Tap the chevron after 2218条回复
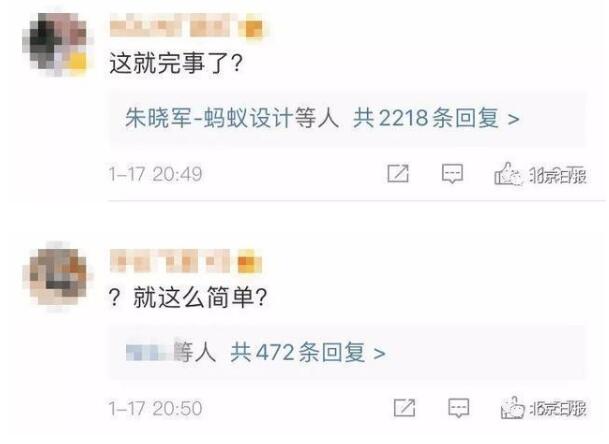Image resolution: width=609 pixels, height=444 pixels. point(513,119)
